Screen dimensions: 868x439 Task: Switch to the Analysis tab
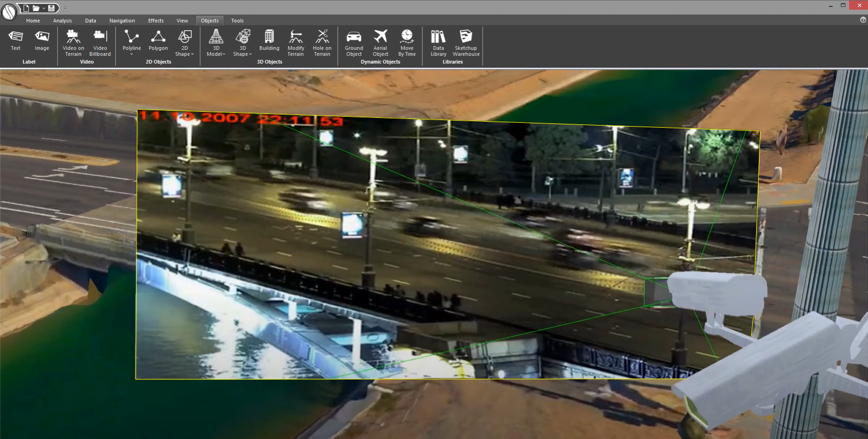(x=63, y=20)
